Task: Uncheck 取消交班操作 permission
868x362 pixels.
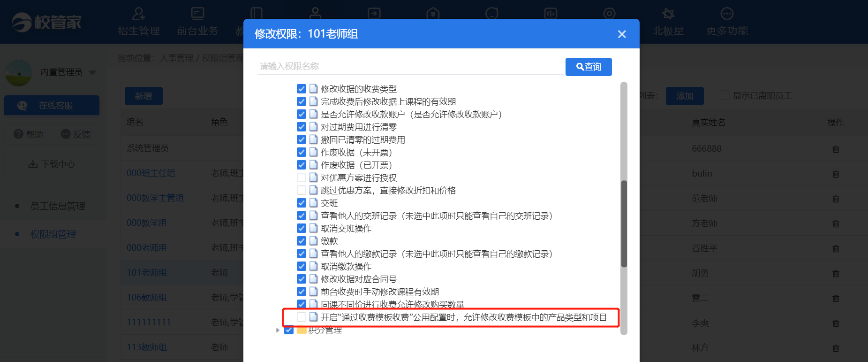Action: tap(302, 228)
